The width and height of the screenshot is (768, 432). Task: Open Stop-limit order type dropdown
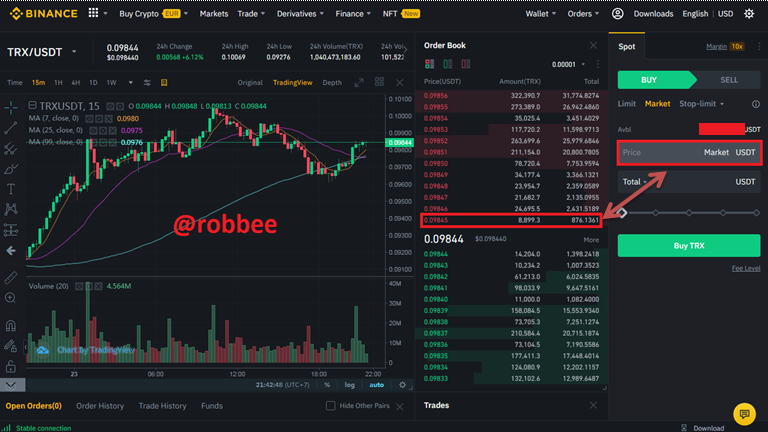coord(701,104)
